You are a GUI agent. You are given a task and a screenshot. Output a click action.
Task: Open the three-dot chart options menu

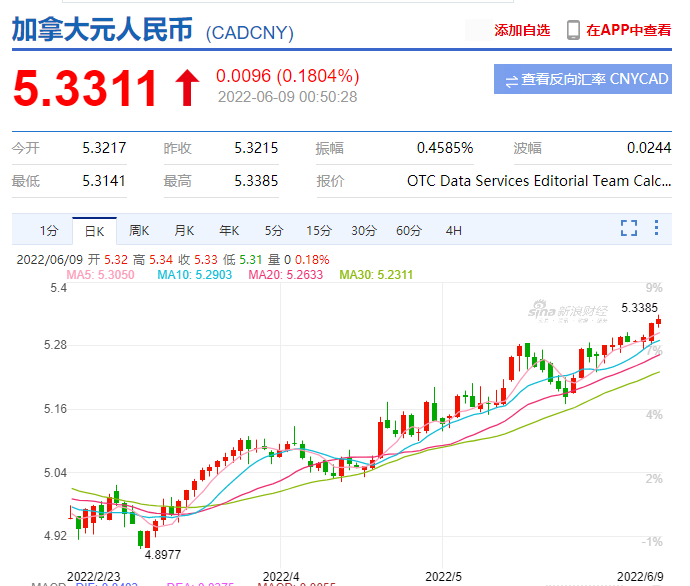[x=656, y=227]
